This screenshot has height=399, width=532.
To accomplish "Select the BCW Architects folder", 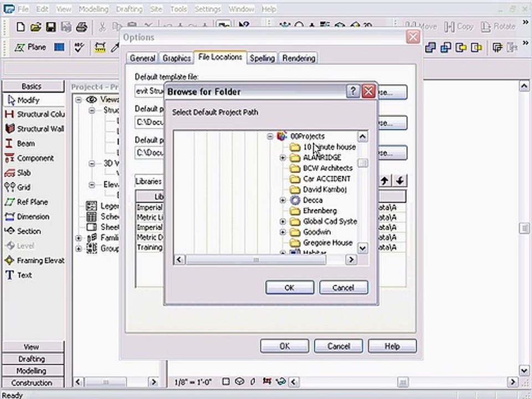I will [321, 168].
